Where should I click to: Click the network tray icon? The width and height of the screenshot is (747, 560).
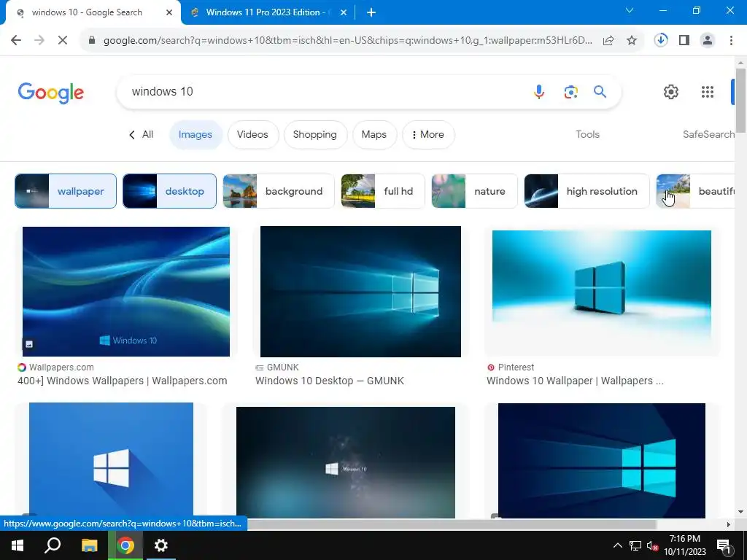(635, 545)
